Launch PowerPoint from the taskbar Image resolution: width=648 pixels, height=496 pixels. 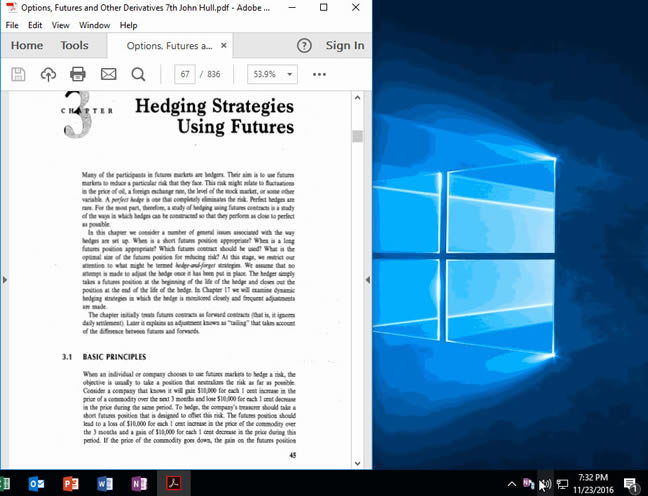71,484
